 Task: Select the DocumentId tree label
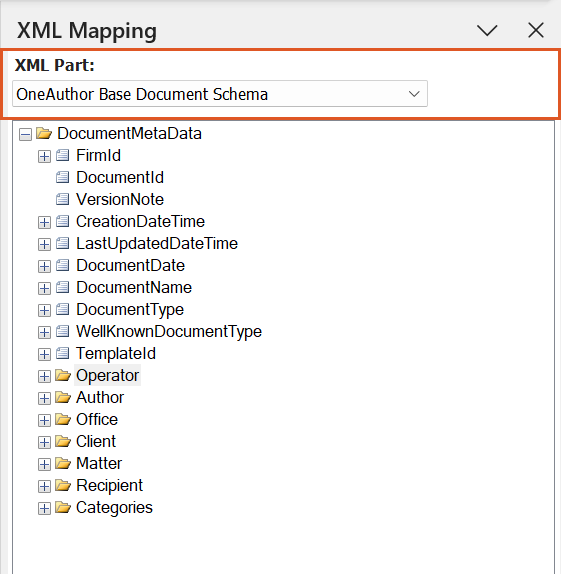(x=120, y=177)
